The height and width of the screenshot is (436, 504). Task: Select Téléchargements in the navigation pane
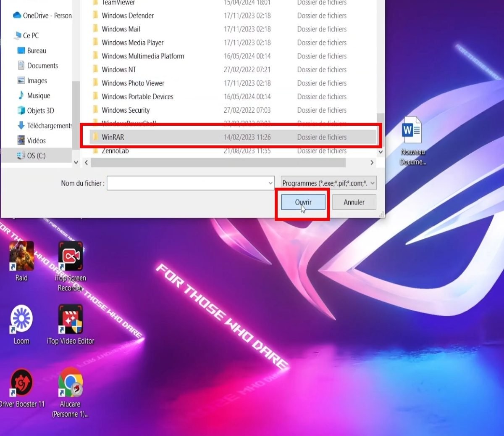pyautogui.click(x=49, y=126)
